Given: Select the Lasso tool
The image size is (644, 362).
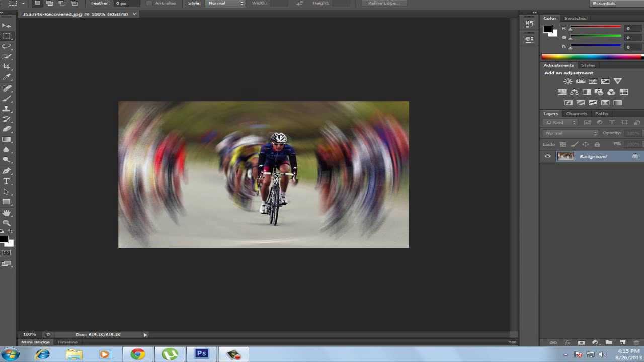Looking at the screenshot, I should coord(6,46).
